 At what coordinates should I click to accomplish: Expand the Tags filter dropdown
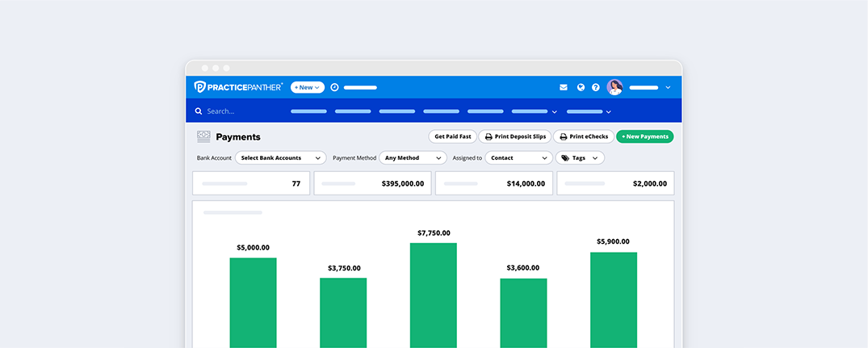[580, 158]
